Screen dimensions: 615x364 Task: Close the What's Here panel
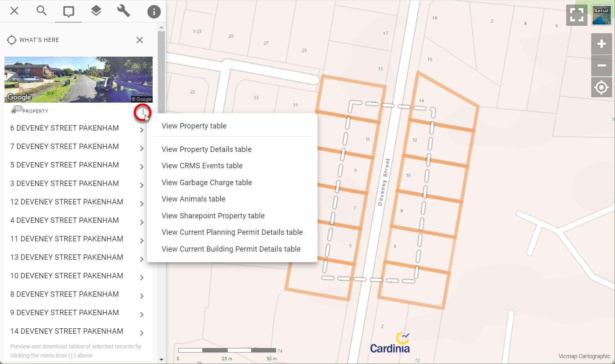139,40
